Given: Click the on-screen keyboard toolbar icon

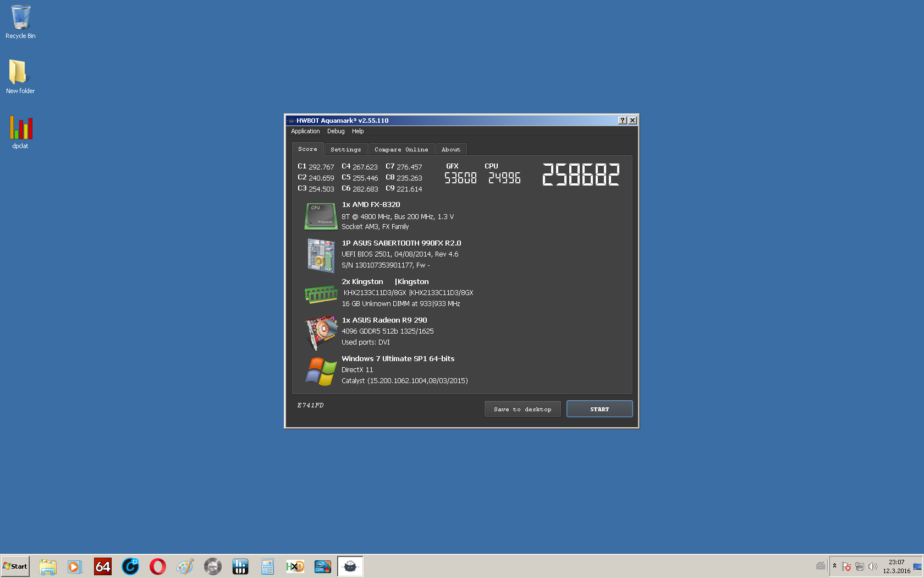Looking at the screenshot, I should click(x=821, y=566).
